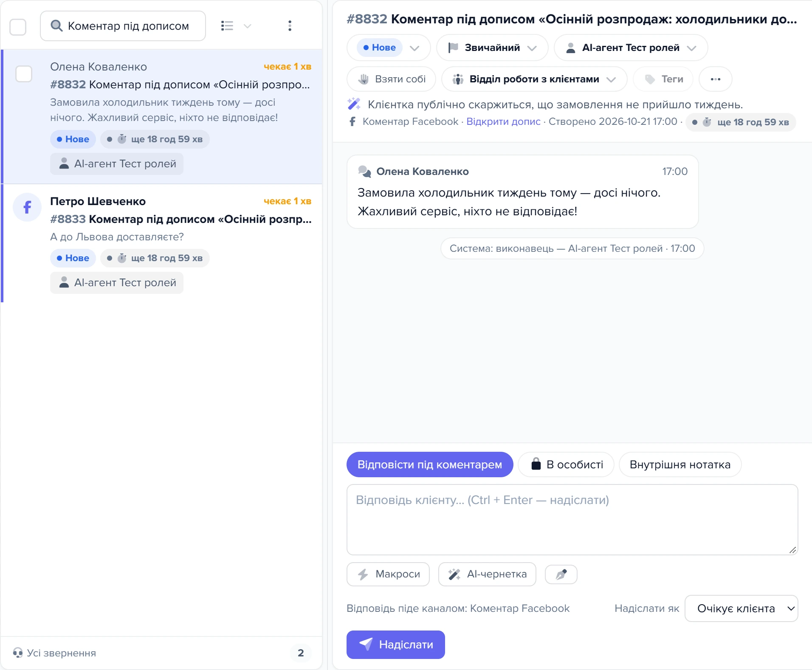The image size is (812, 670).
Task: Open the Відкрити допис link
Action: tap(503, 122)
